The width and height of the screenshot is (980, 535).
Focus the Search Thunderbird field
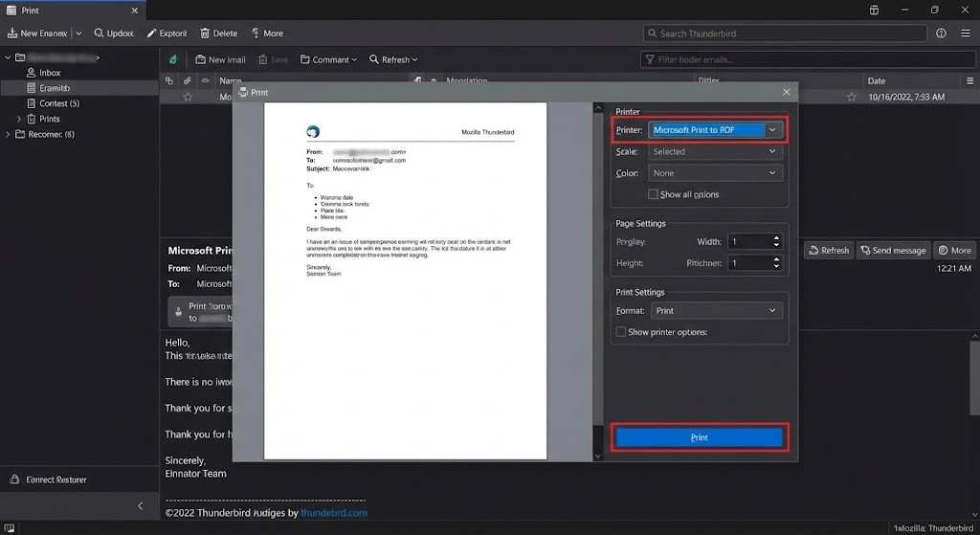pyautogui.click(x=785, y=33)
